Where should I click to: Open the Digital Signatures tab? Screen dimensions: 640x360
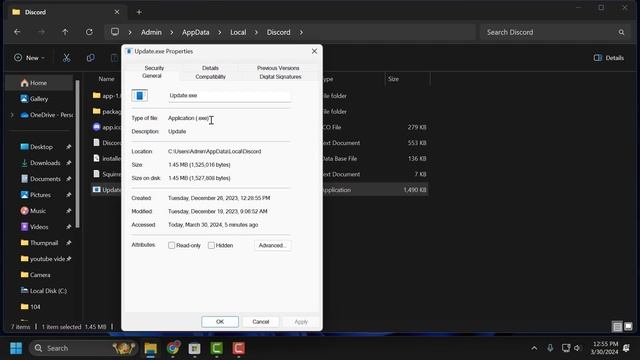coord(280,77)
